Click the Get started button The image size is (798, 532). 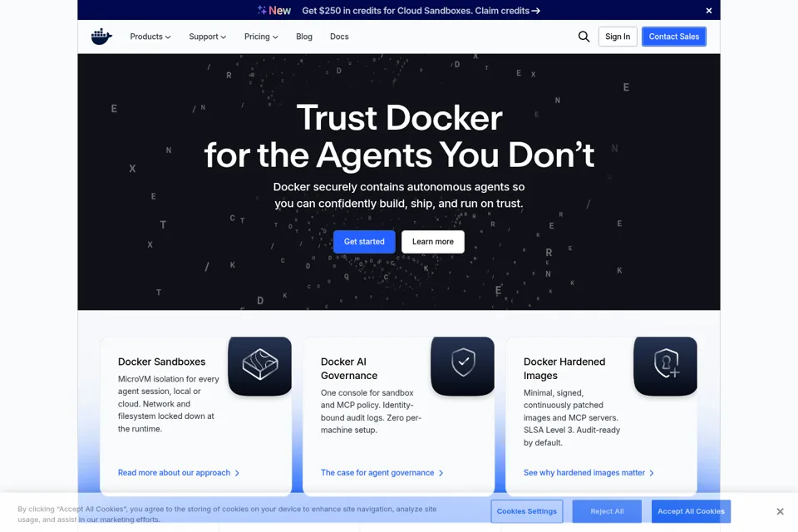[x=364, y=242]
